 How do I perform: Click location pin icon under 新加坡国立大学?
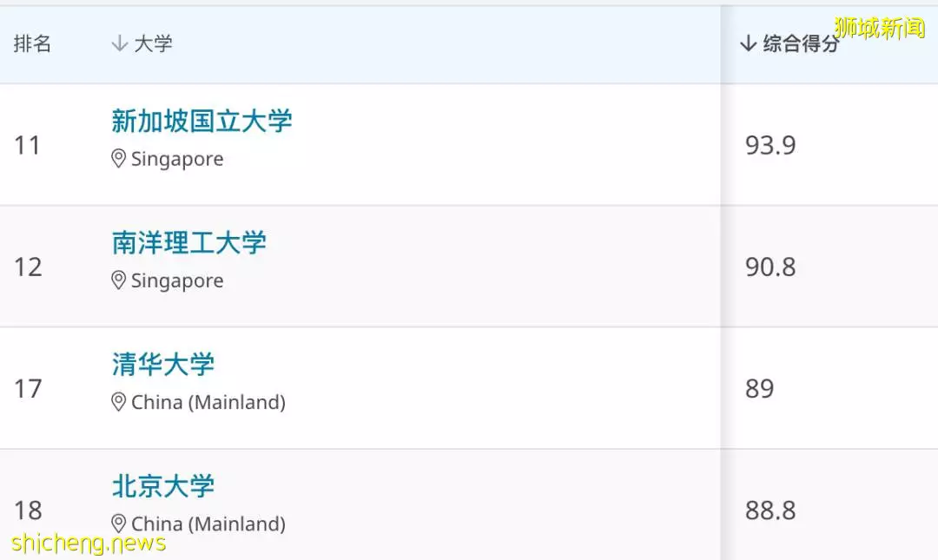pos(118,159)
